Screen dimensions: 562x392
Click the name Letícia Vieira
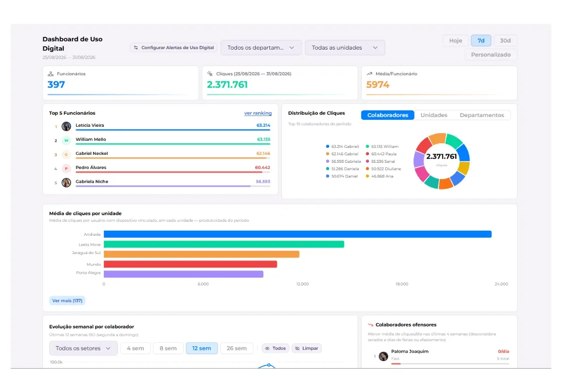[x=90, y=125]
